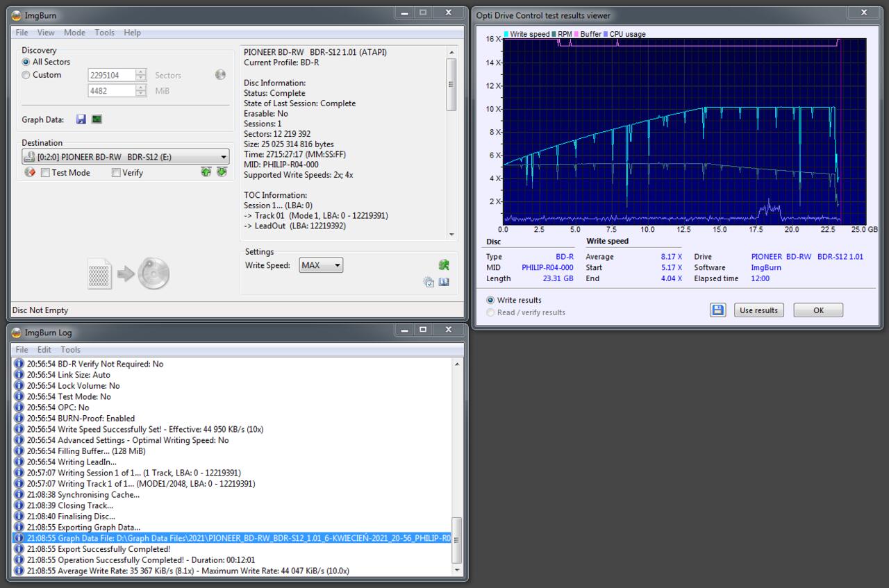Click the OK button in results viewer
The image size is (889, 588).
tap(818, 310)
